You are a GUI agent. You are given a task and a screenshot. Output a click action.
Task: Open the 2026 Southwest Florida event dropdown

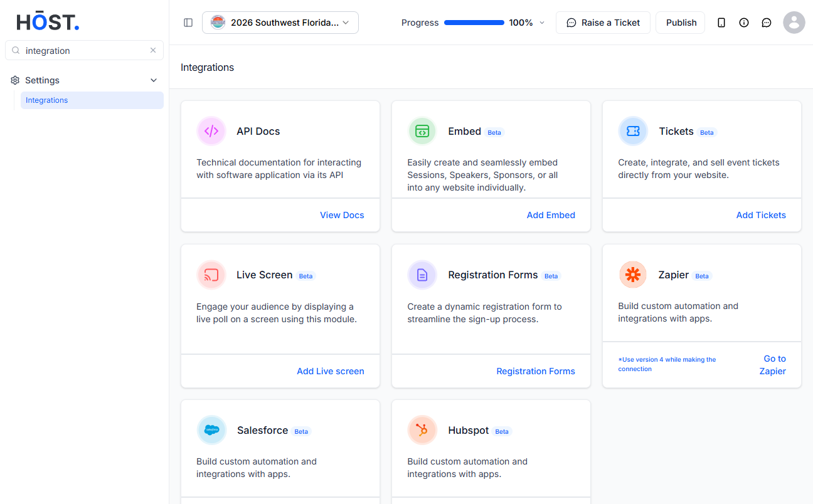pos(280,23)
